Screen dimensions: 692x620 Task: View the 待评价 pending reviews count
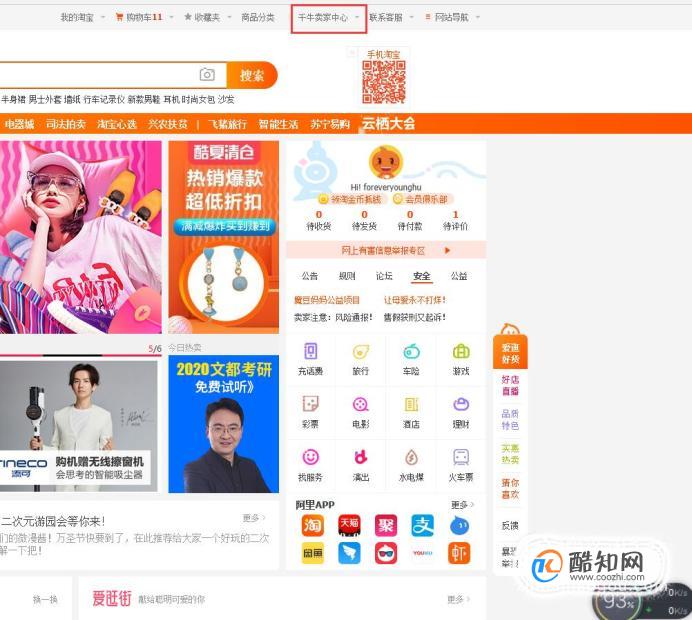[x=455, y=221]
